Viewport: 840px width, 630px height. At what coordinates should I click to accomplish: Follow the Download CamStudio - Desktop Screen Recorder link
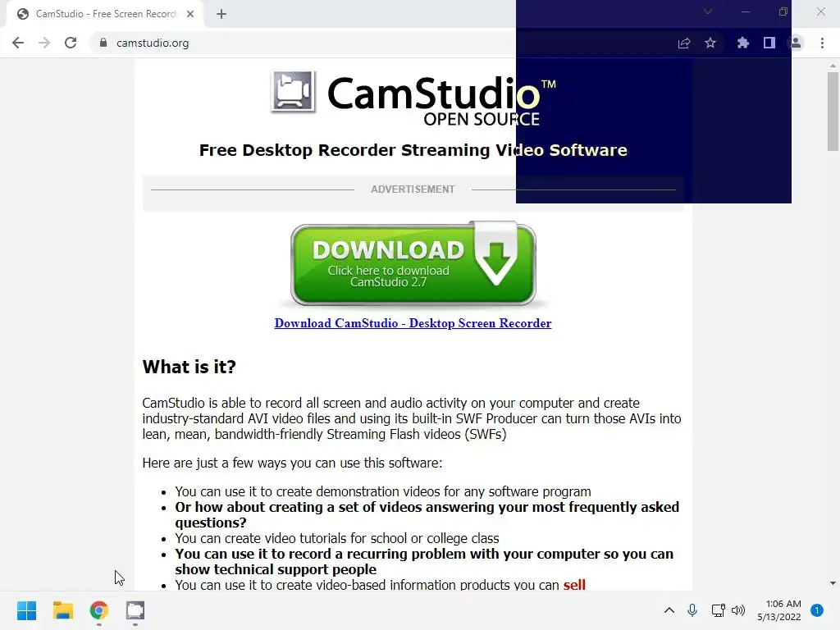tap(413, 323)
